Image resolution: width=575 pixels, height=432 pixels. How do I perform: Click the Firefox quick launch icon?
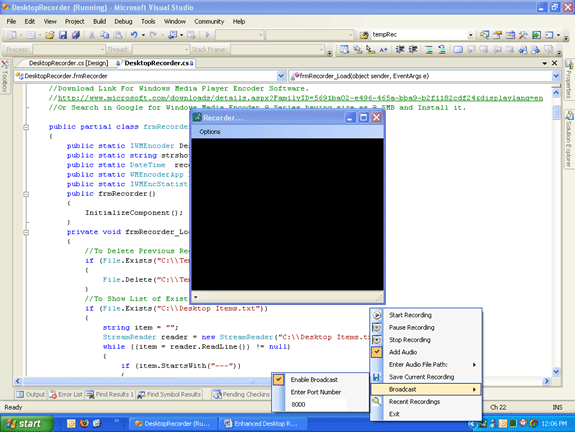[84, 423]
